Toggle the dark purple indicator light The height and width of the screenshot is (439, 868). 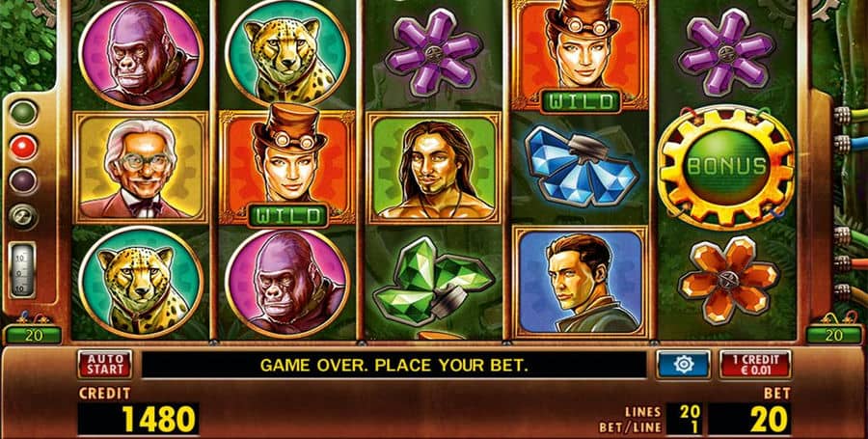(x=24, y=181)
